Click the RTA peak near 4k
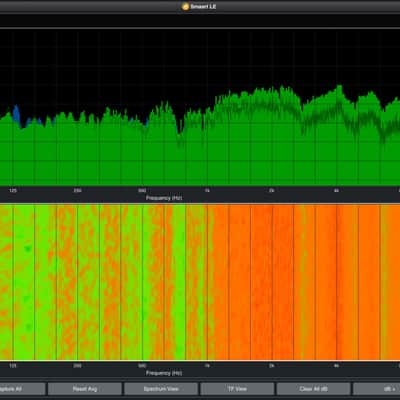400x400 pixels. point(340,87)
